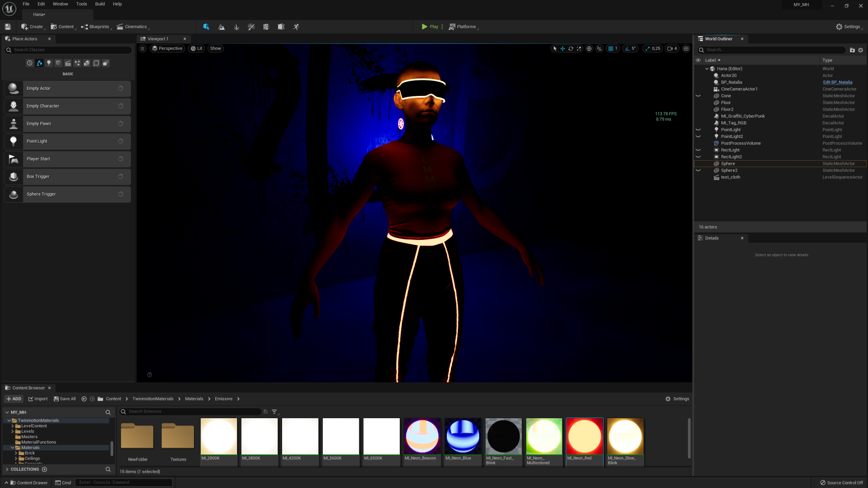Viewport: 868px width, 488px height.
Task: Expand the Hana Editor world outliner entry
Action: (x=707, y=69)
